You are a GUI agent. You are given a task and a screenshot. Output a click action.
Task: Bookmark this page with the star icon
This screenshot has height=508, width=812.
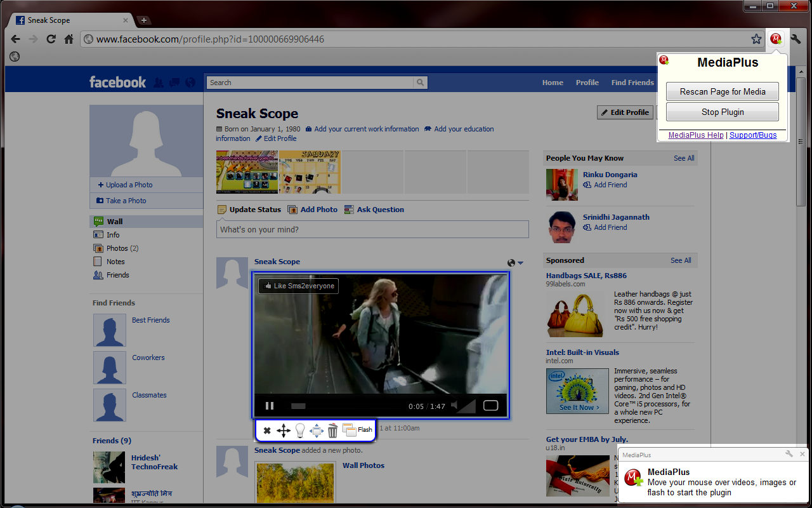(756, 39)
